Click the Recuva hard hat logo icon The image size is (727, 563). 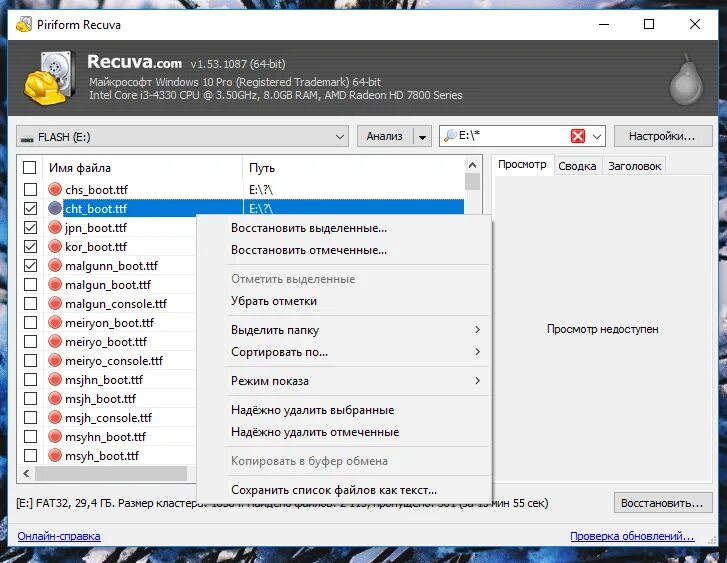pos(50,77)
